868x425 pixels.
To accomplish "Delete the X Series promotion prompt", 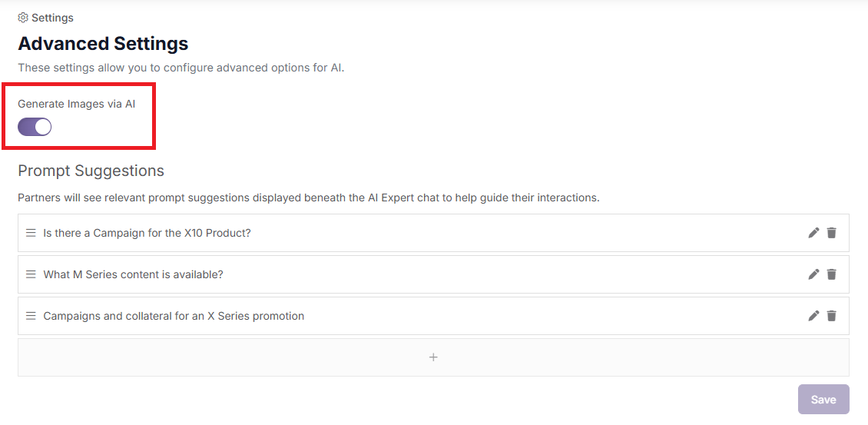I will [x=831, y=316].
